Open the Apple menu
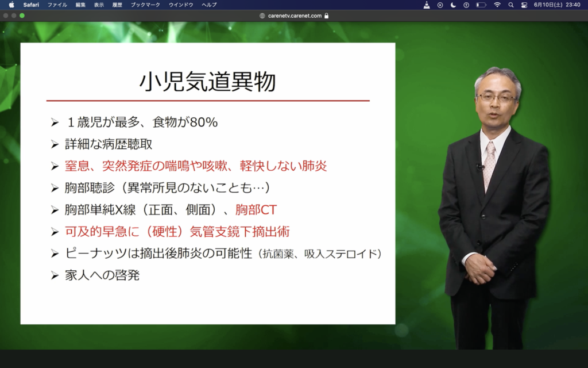The image size is (588, 368). (x=11, y=5)
